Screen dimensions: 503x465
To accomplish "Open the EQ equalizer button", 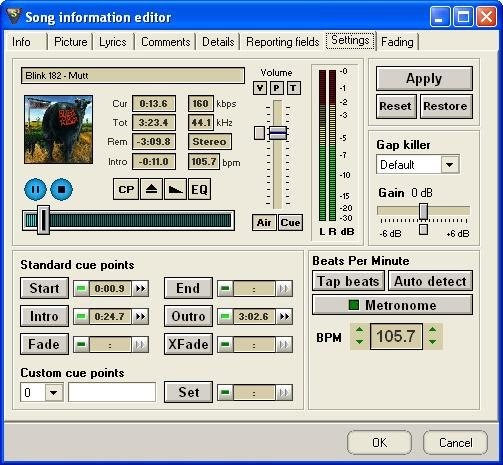I will [x=199, y=189].
